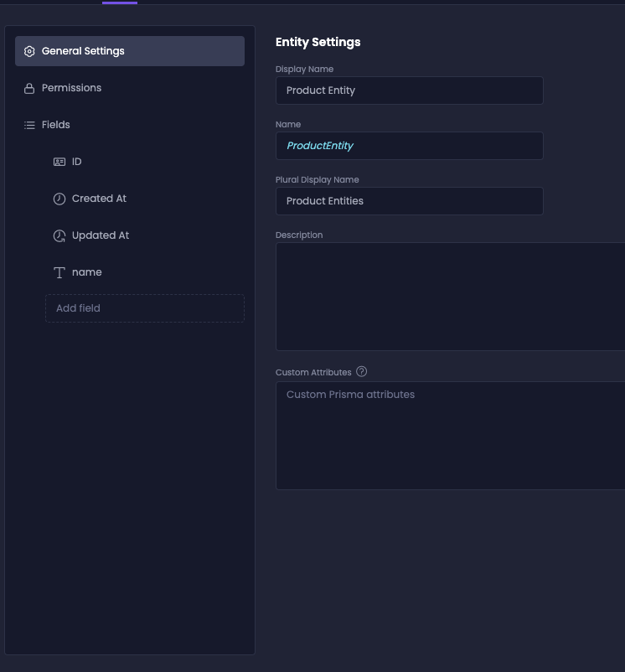
Task: Select the Fields section label
Action: coord(55,125)
